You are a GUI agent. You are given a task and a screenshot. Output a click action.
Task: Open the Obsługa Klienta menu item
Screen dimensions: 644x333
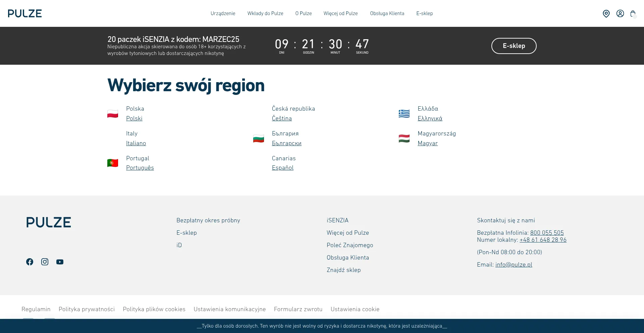pos(387,13)
